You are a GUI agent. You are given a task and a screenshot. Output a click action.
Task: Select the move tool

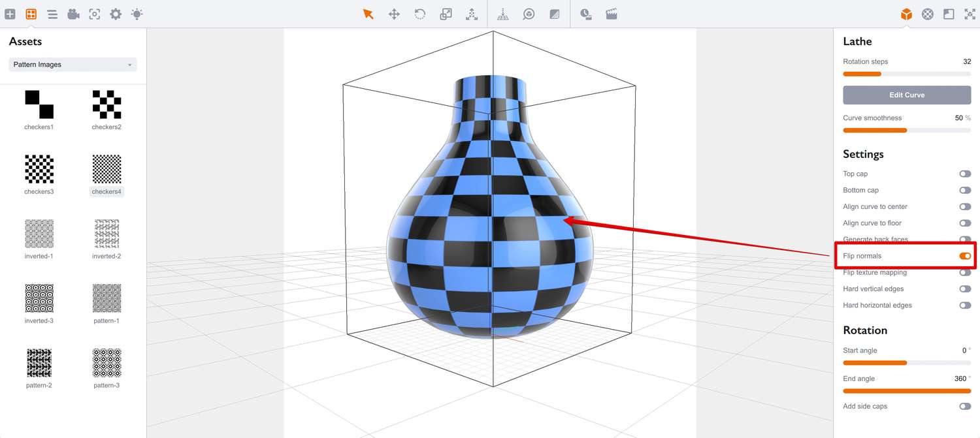(394, 14)
